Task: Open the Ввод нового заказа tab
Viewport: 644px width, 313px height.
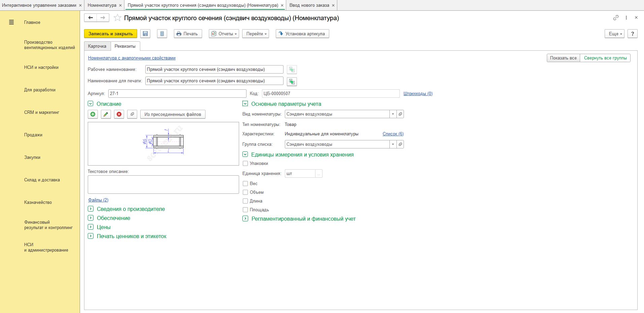Action: (309, 5)
